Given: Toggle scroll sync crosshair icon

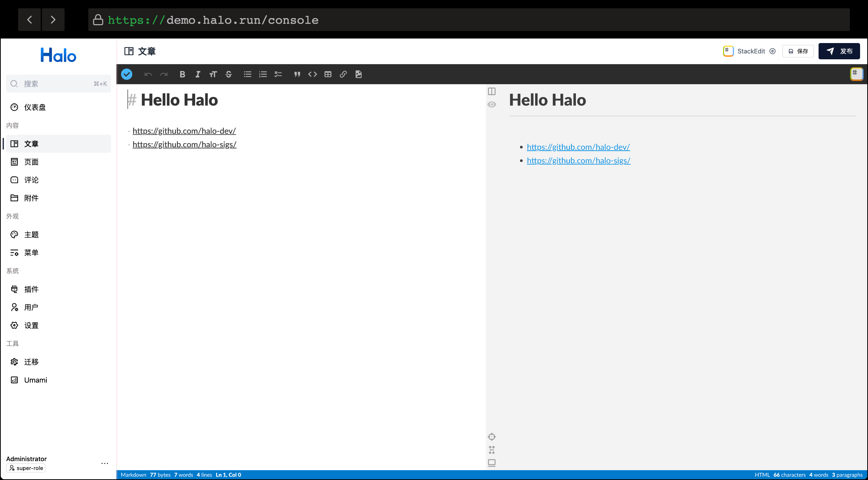Looking at the screenshot, I should point(492,437).
